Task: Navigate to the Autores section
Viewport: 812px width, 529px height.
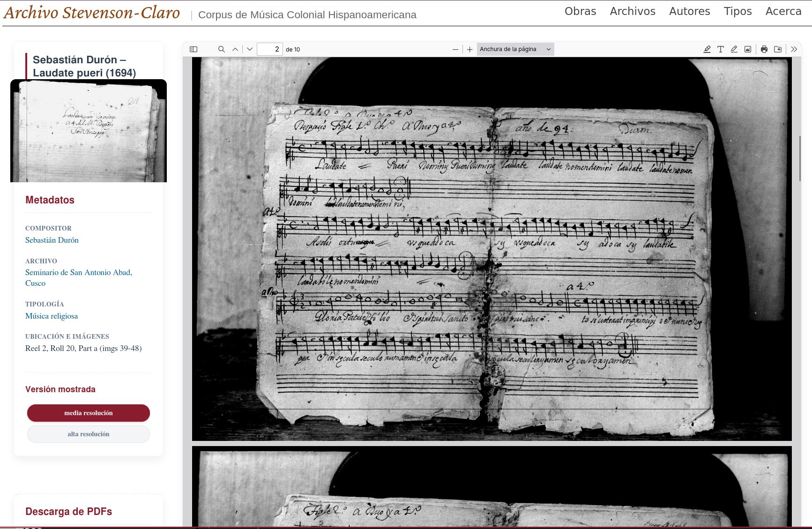Action: 689,11
